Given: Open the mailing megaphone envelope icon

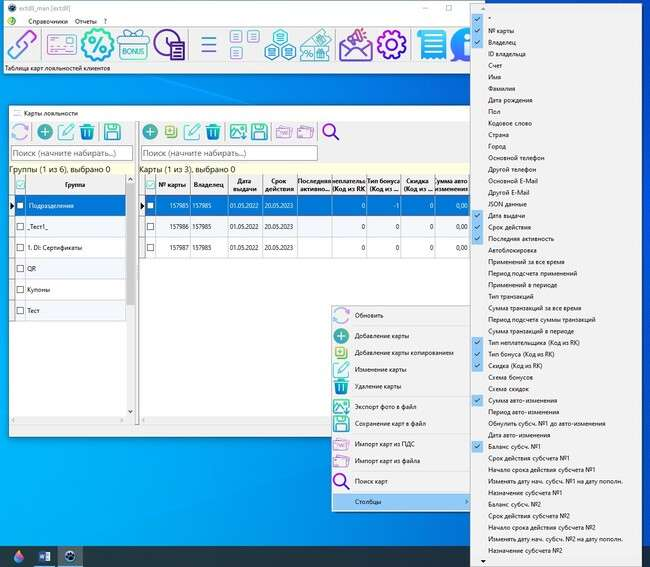Looking at the screenshot, I should [x=354, y=44].
